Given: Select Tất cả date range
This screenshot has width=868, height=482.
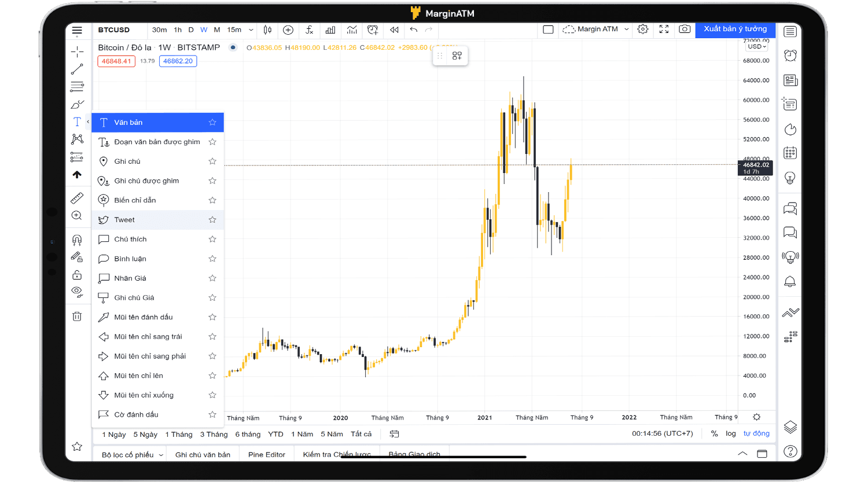Looking at the screenshot, I should coord(361,434).
